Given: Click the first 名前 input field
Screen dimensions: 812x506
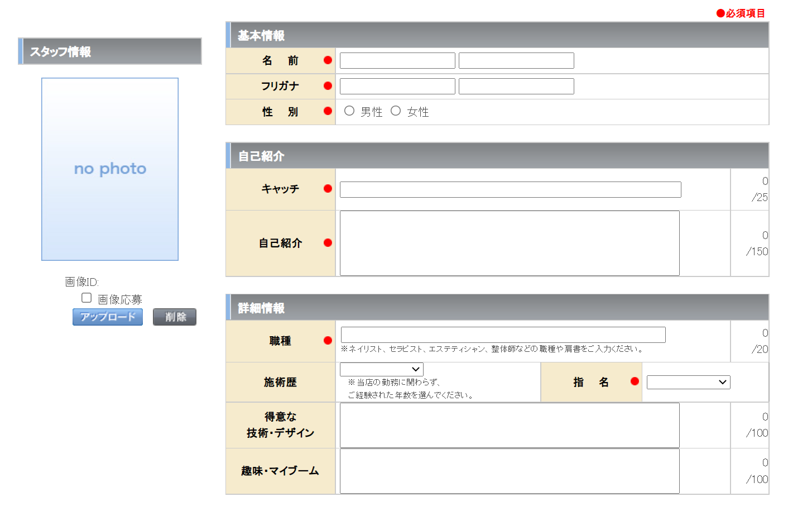Looking at the screenshot, I should click(397, 60).
